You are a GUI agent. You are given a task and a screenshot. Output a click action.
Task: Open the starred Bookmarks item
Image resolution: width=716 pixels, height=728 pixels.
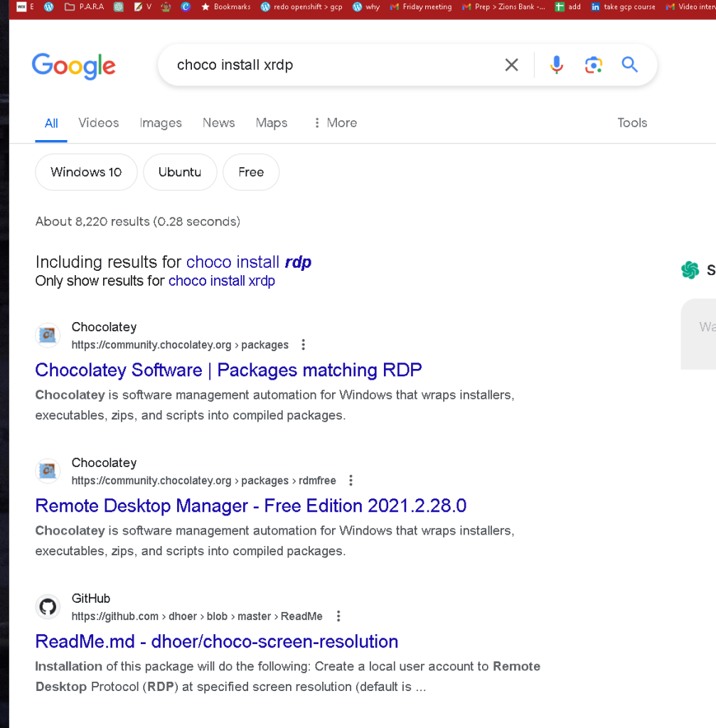pos(225,6)
